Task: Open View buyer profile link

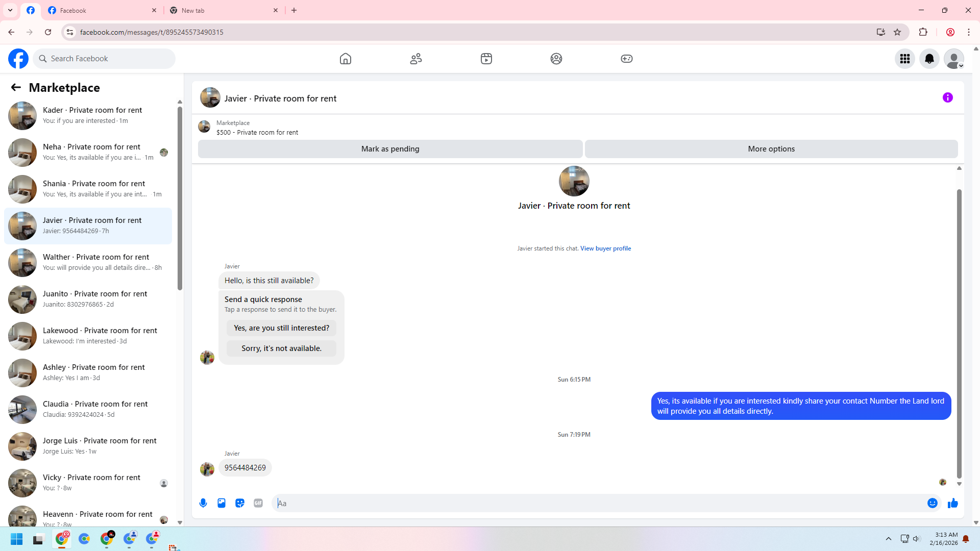Action: [605, 248]
